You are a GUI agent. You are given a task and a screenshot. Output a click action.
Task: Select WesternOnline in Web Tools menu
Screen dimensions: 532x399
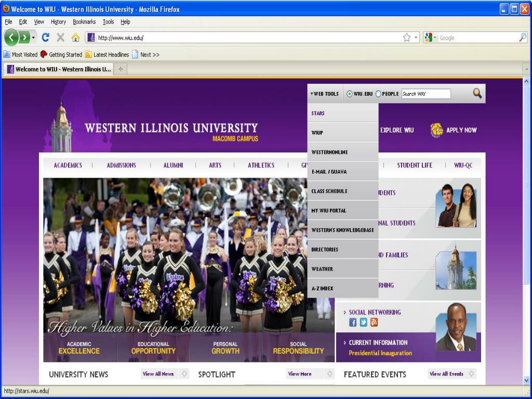343,152
